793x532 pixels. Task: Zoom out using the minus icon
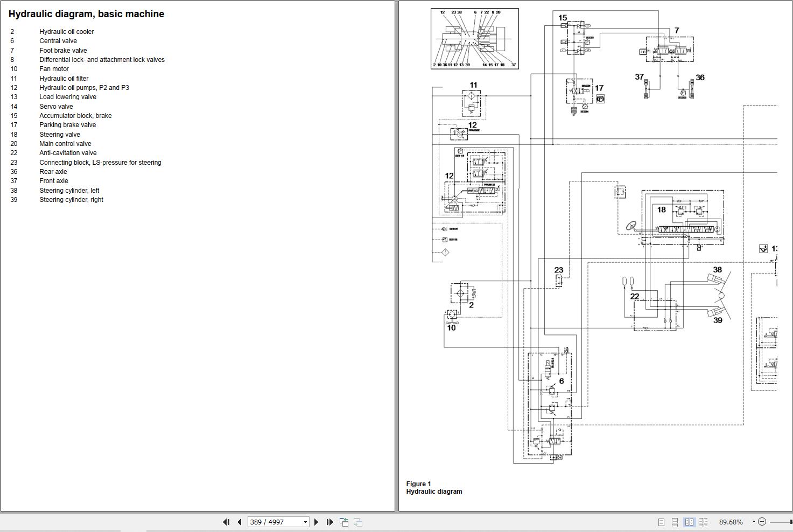click(762, 522)
